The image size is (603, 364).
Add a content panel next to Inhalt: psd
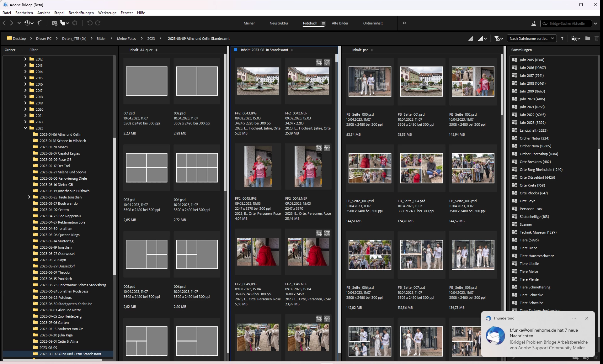click(372, 50)
